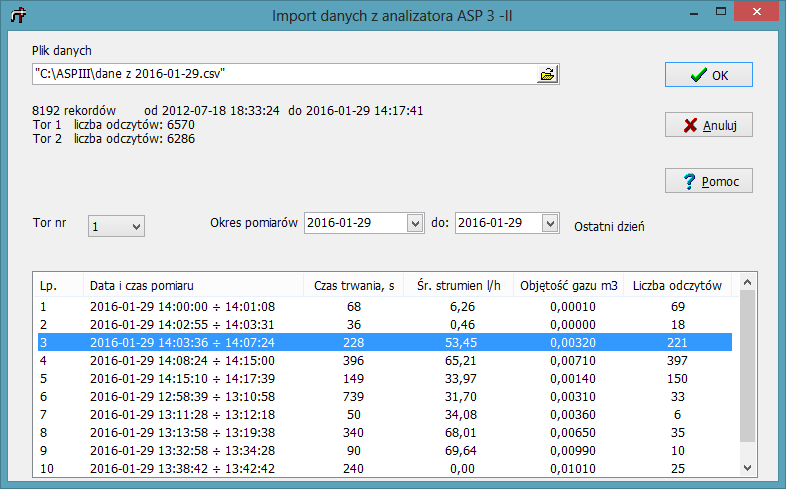The image size is (786, 489).
Task: Click the application icon in the title bar
Action: 18,15
